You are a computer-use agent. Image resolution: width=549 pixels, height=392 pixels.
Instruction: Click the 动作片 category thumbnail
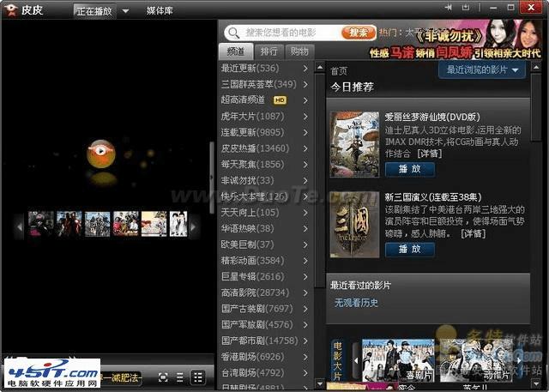click(477, 360)
